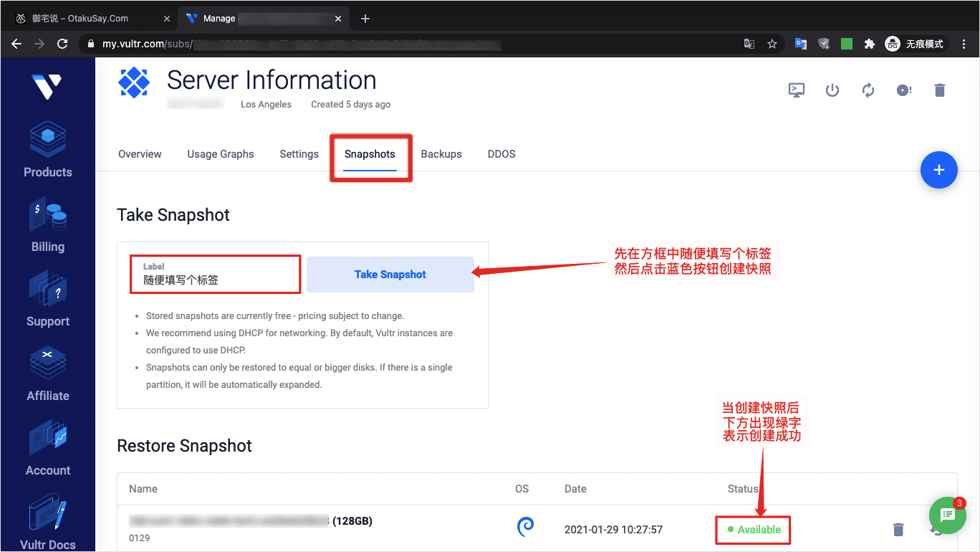This screenshot has width=980, height=552.
Task: Click the (128GB) snapshot size text
Action: tap(352, 521)
